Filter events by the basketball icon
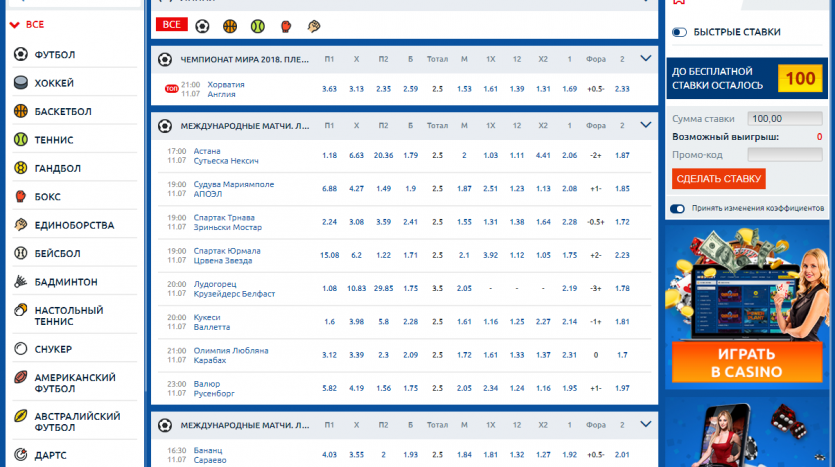Viewport: 835px width, 467px height. [230, 25]
